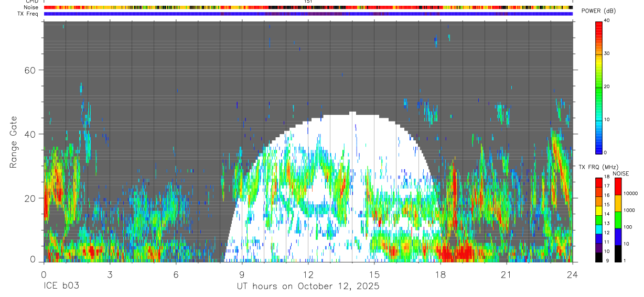Pick the yellow block in noise legend
This screenshot has height=297, width=644.
pyautogui.click(x=618, y=203)
